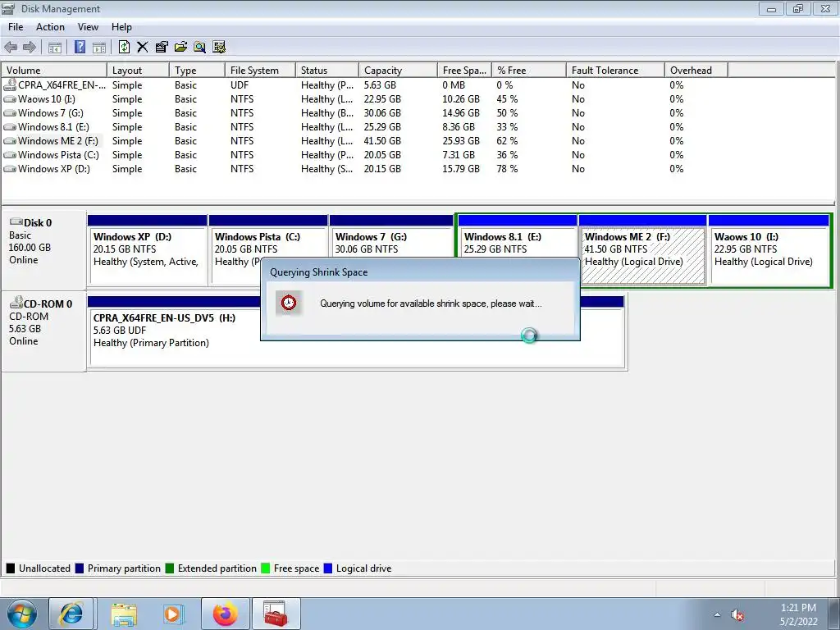Click the Forward arrow toolbar icon
This screenshot has width=840, height=630.
click(30, 47)
